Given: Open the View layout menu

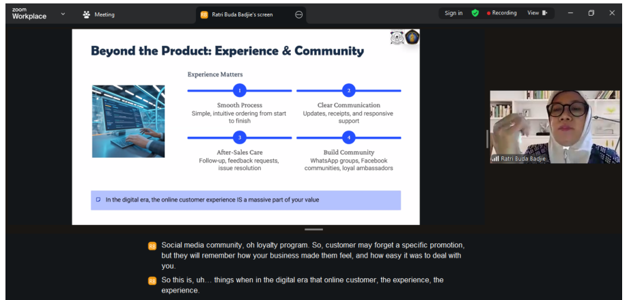Looking at the screenshot, I should coord(537,13).
